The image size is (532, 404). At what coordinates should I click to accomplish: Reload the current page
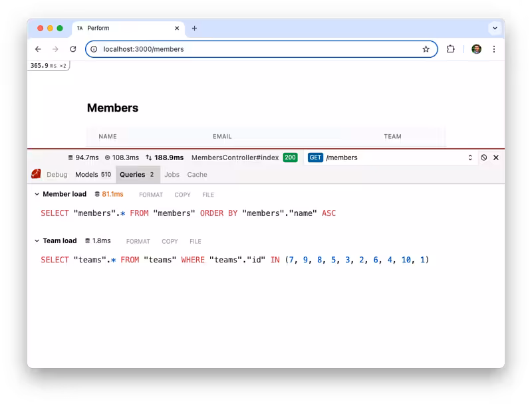point(73,49)
